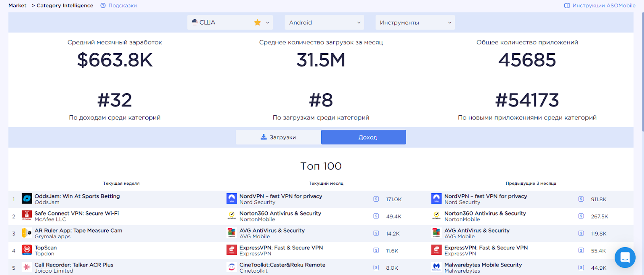
Task: Click the dollar icon next to 55.4K
Action: (x=581, y=250)
